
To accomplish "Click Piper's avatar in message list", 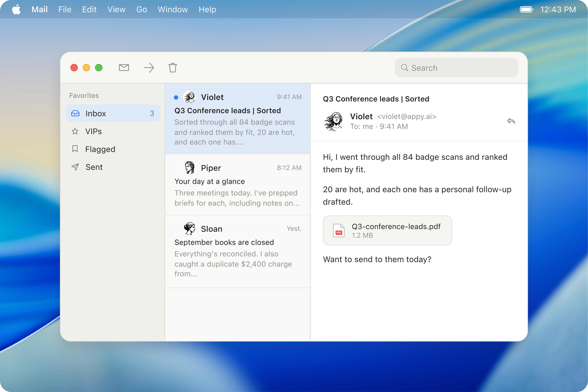I will click(x=190, y=167).
